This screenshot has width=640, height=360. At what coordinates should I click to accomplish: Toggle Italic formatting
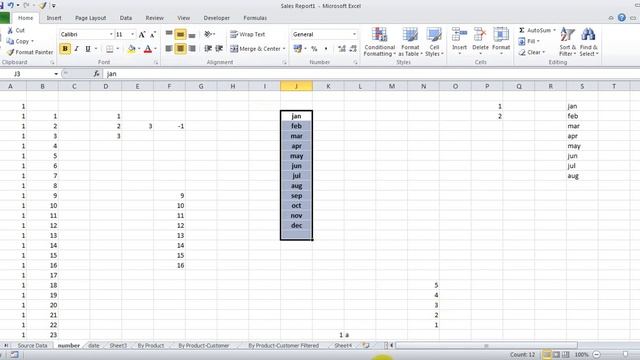[76, 49]
